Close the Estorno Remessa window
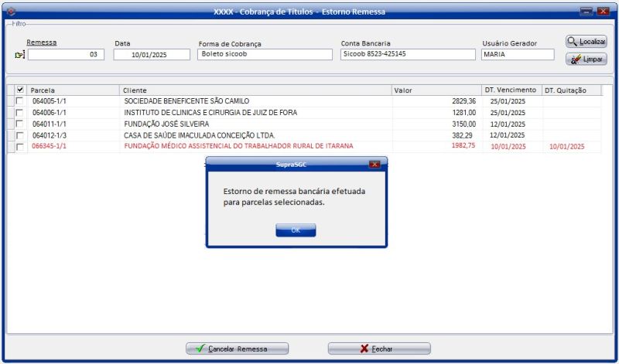619x364 pixels. 603,12
